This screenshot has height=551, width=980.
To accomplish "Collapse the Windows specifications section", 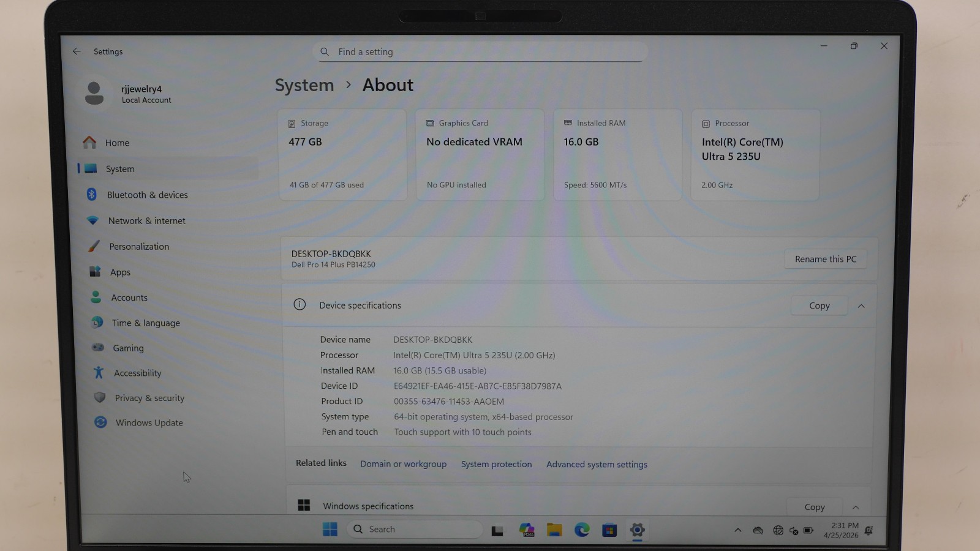I will pyautogui.click(x=856, y=507).
